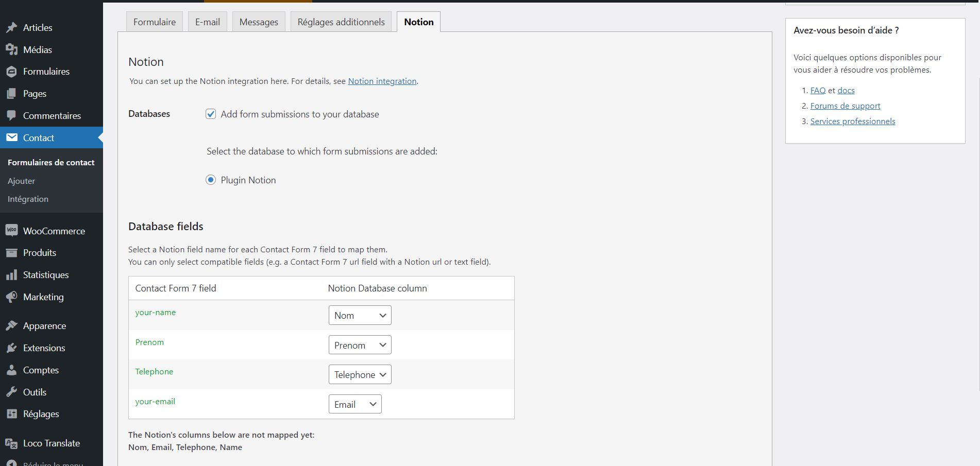Click the Contact Form 7 field header

176,288
